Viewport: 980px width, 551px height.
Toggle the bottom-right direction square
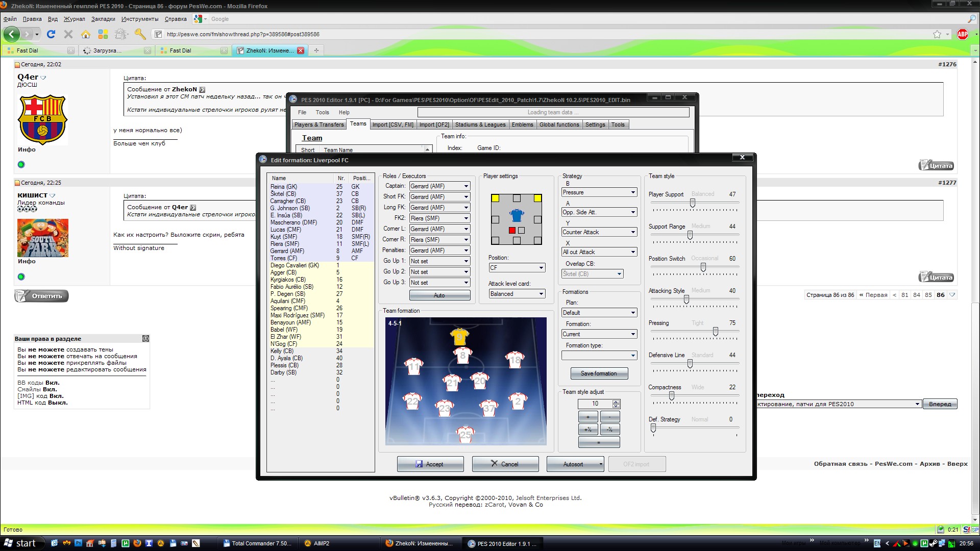point(537,240)
